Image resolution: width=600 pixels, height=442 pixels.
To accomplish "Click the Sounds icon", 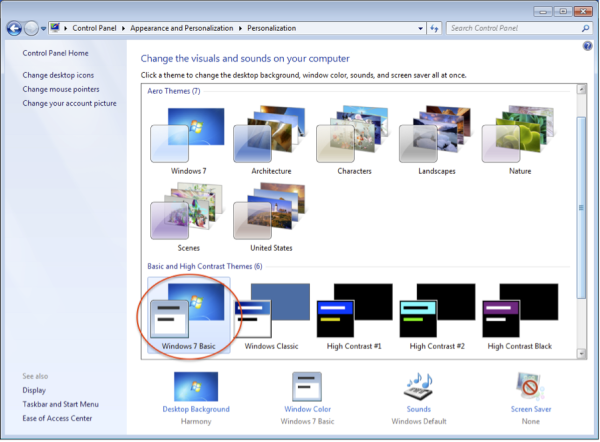I will [418, 386].
